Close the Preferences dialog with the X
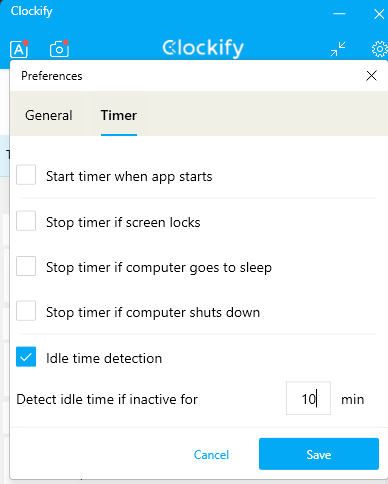Viewport: 388px width, 484px height. (371, 76)
